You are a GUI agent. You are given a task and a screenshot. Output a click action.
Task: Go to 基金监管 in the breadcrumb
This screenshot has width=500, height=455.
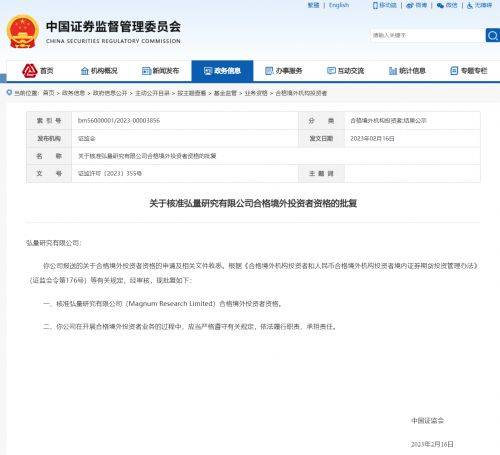pos(225,93)
